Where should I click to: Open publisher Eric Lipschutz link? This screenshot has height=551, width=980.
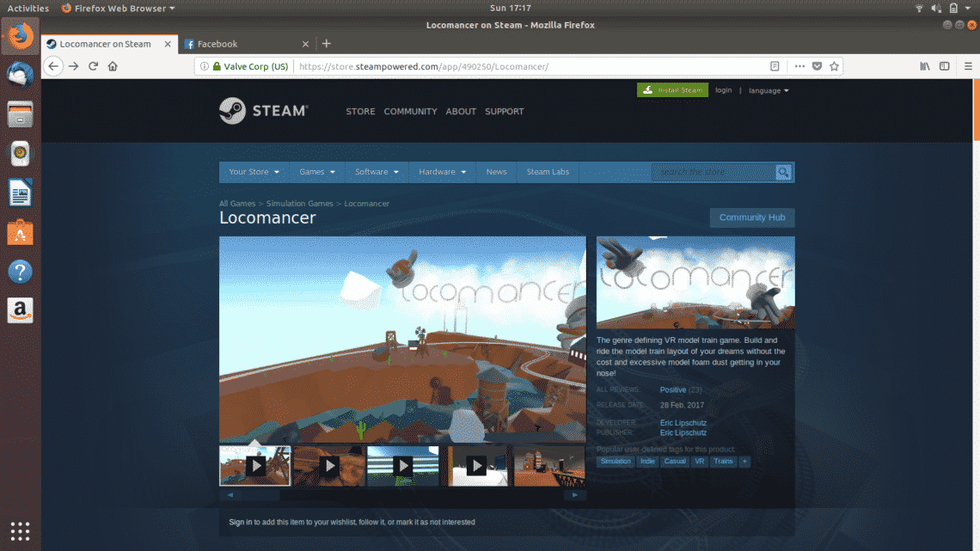pos(683,433)
